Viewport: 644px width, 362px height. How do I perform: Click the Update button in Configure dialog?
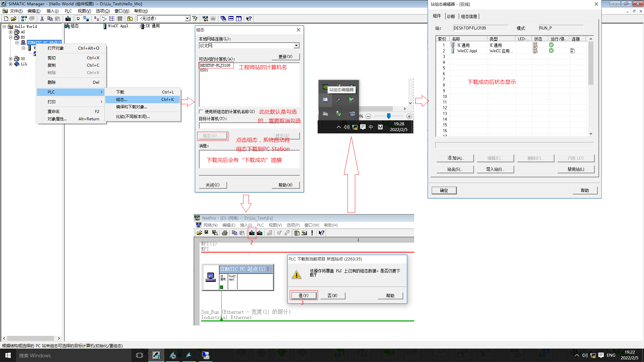pos(285,57)
